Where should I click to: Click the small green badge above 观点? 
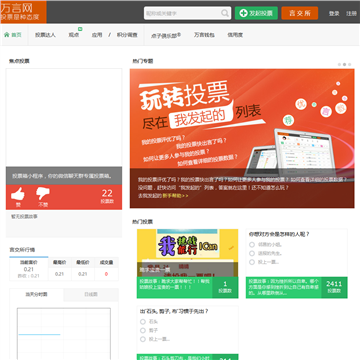click(80, 29)
